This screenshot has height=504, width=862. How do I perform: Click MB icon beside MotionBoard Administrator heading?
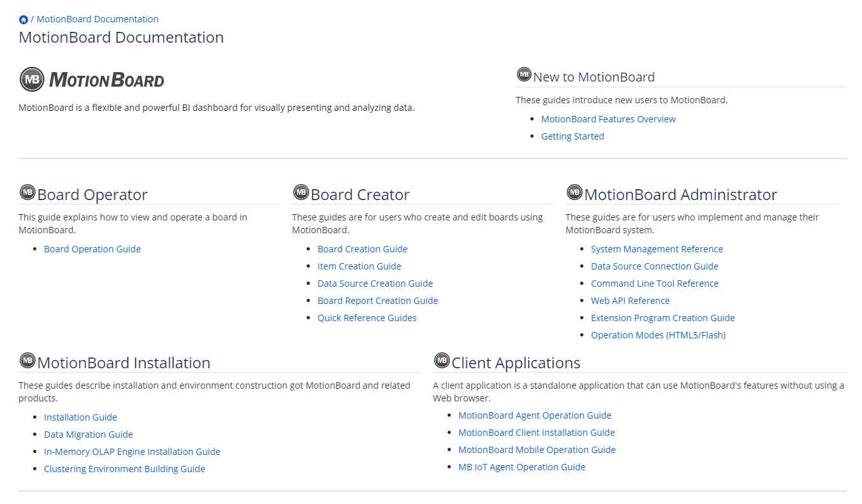point(574,192)
